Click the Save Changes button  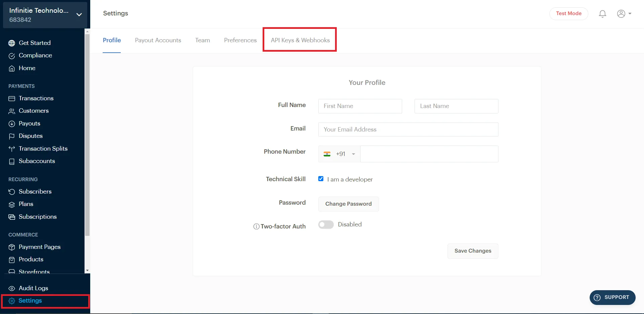pyautogui.click(x=473, y=251)
